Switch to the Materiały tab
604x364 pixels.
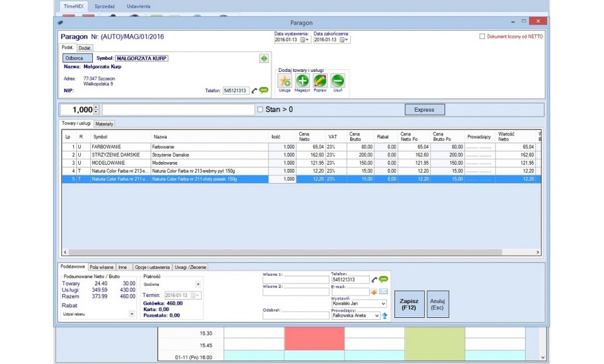tap(104, 124)
